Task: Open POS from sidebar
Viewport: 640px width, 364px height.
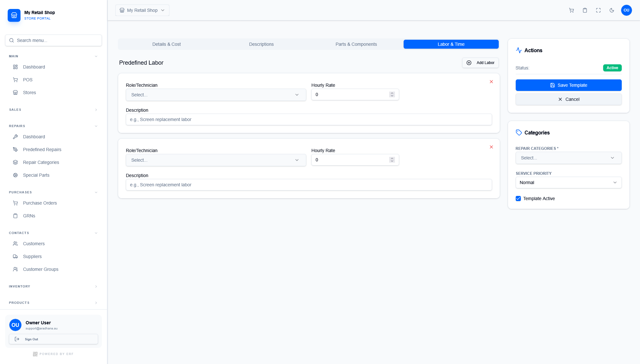Action: [x=53, y=80]
